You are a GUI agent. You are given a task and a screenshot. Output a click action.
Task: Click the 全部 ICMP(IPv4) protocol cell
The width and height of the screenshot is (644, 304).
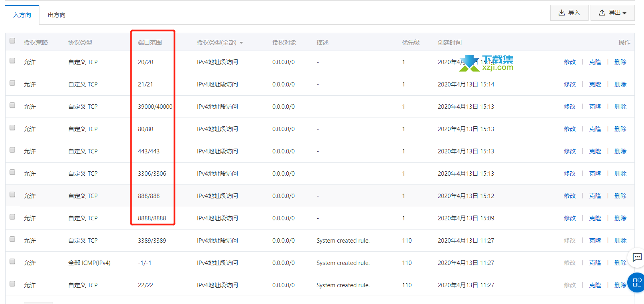pos(89,263)
